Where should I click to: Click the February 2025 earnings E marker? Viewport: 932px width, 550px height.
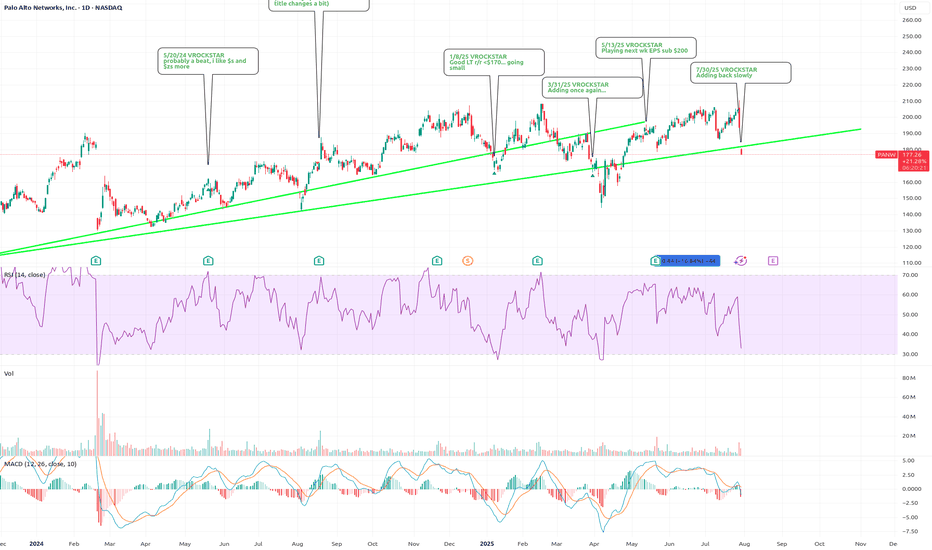click(537, 260)
